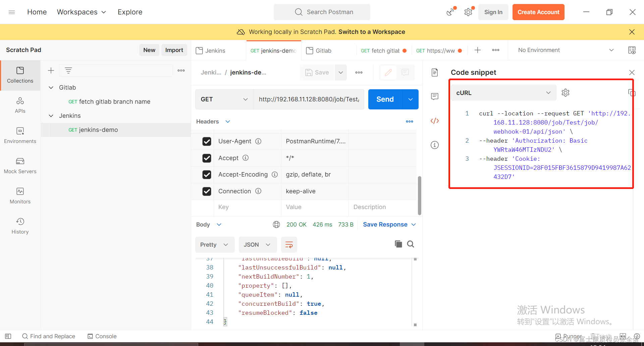Open the Save options arrow
Image resolution: width=644 pixels, height=346 pixels.
(341, 72)
